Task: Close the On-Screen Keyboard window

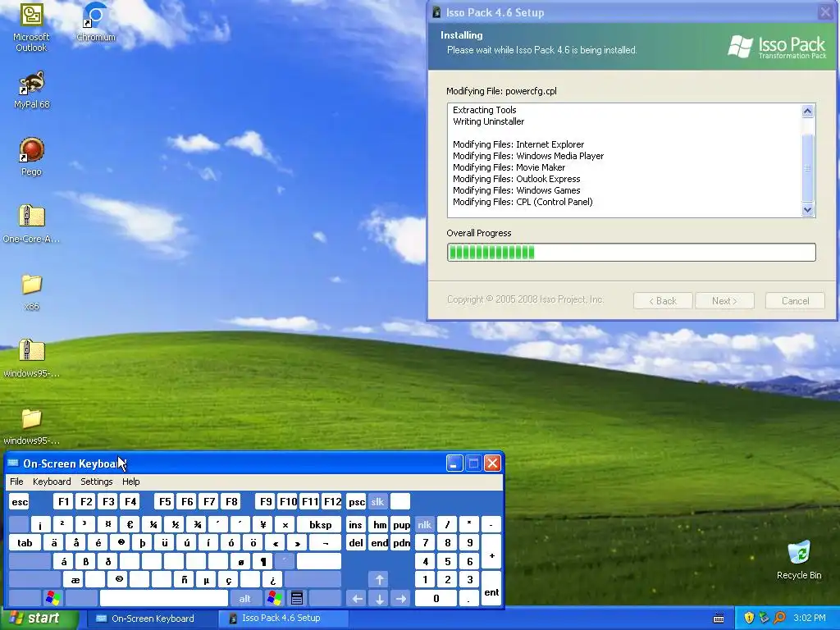Action: [x=492, y=463]
